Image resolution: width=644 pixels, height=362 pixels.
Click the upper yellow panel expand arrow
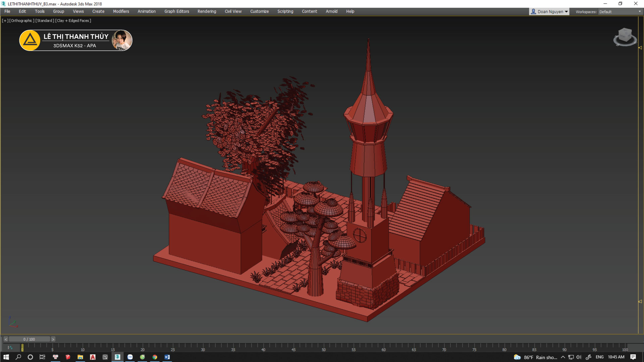640,48
